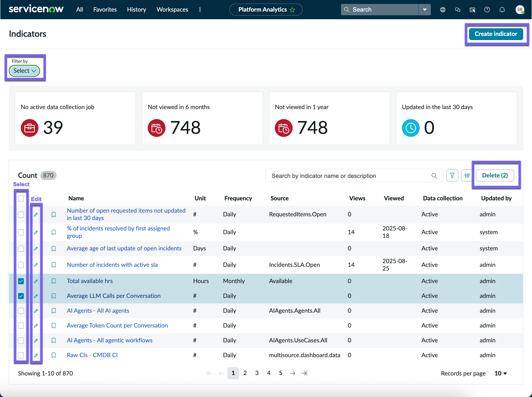Check the Average age of last update row
The height and width of the screenshot is (397, 532).
coord(21,249)
